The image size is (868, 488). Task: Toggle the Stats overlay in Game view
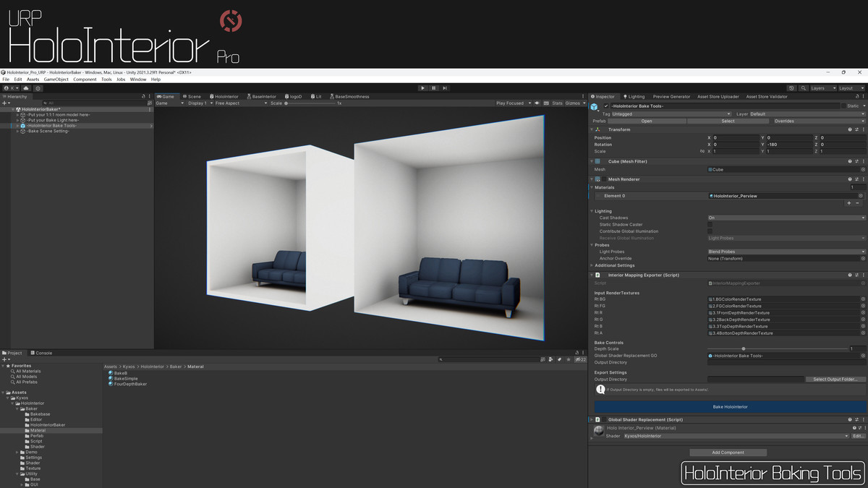click(557, 103)
